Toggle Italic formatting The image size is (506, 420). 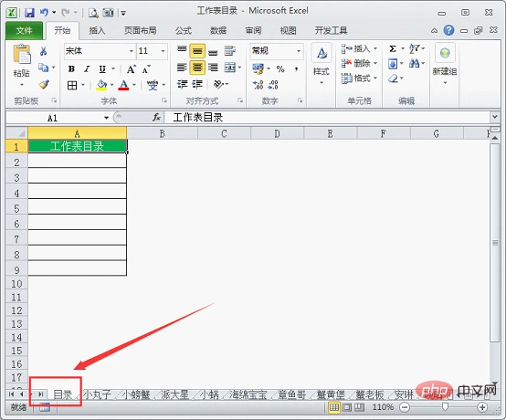pyautogui.click(x=87, y=68)
